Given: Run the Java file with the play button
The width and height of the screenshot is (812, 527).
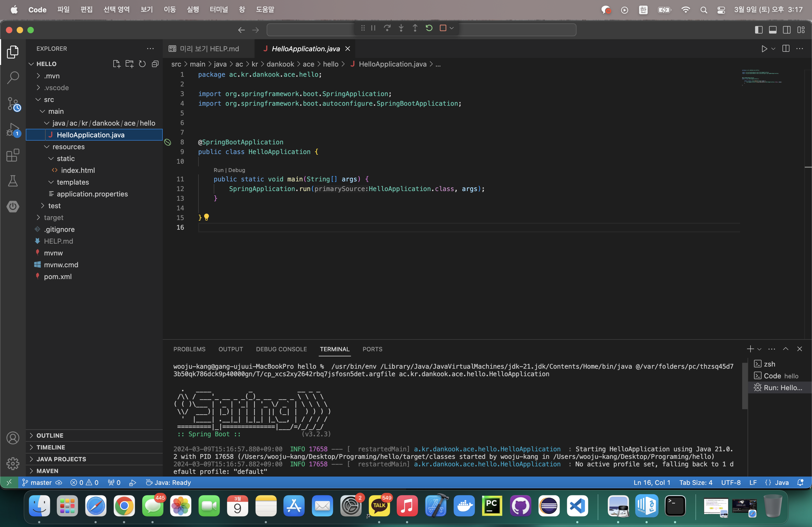Looking at the screenshot, I should [764, 49].
